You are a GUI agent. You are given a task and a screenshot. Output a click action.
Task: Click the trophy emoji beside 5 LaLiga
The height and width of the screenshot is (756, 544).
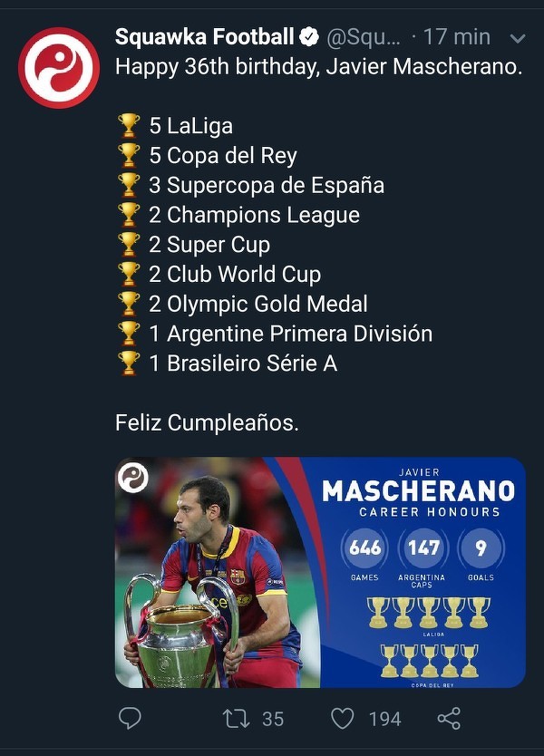(x=129, y=126)
